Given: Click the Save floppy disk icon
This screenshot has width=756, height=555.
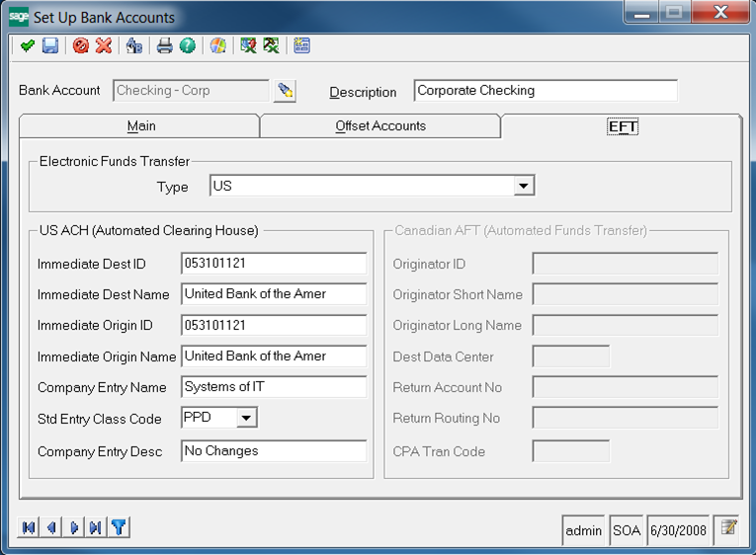Looking at the screenshot, I should (x=49, y=45).
